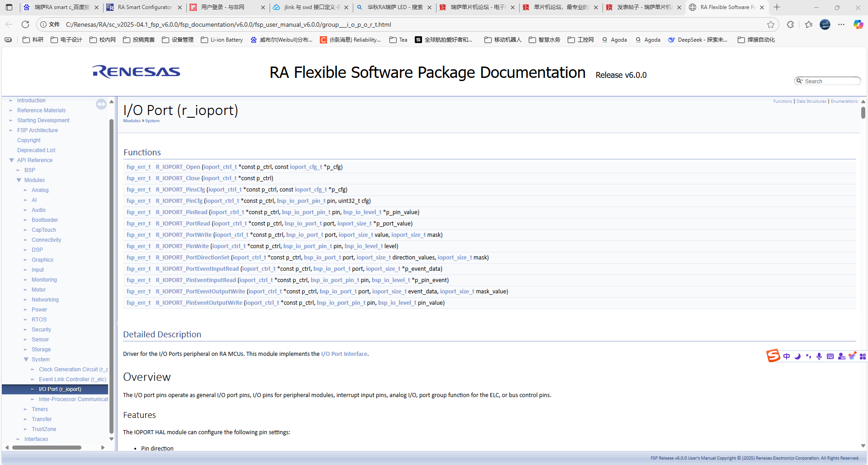Open the R_IOPORT_PinWrite function link
This screenshot has height=465, width=868.
182,246
